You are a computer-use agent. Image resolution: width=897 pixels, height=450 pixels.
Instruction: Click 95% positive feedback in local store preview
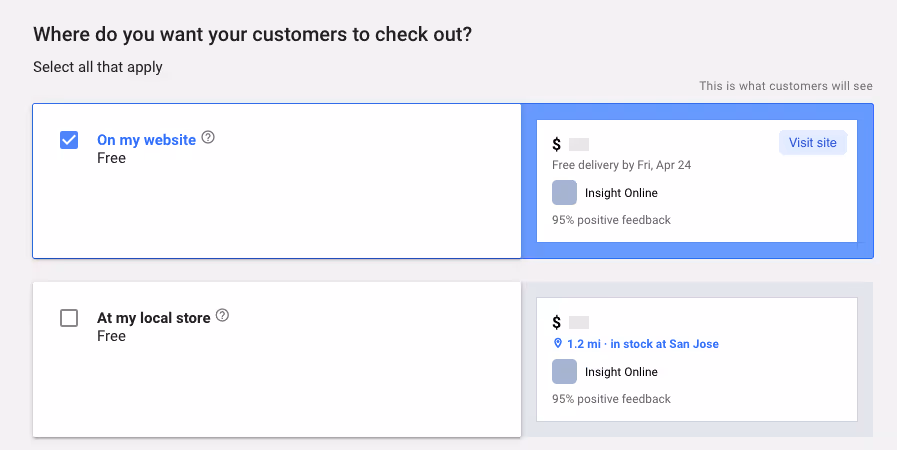click(x=611, y=399)
